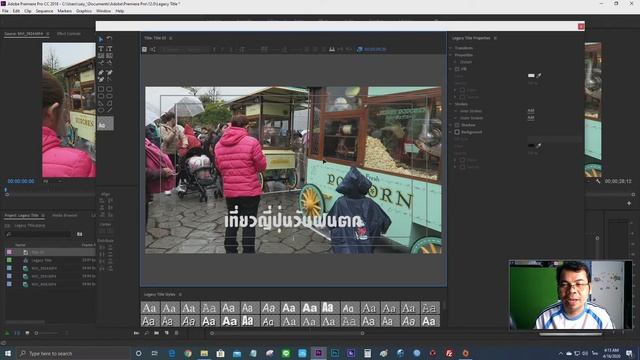Pick the Vertical Path Type tool

109,62
